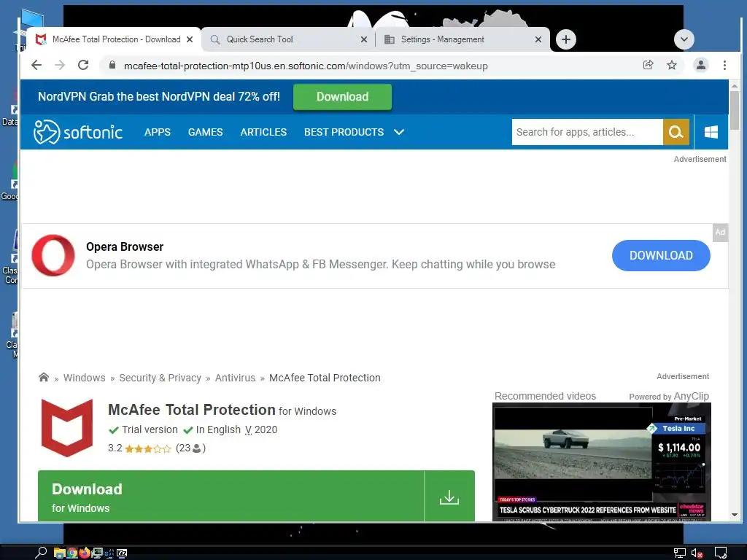Click the scrollbar down arrow
Screen dimensions: 747x560
tap(734, 515)
